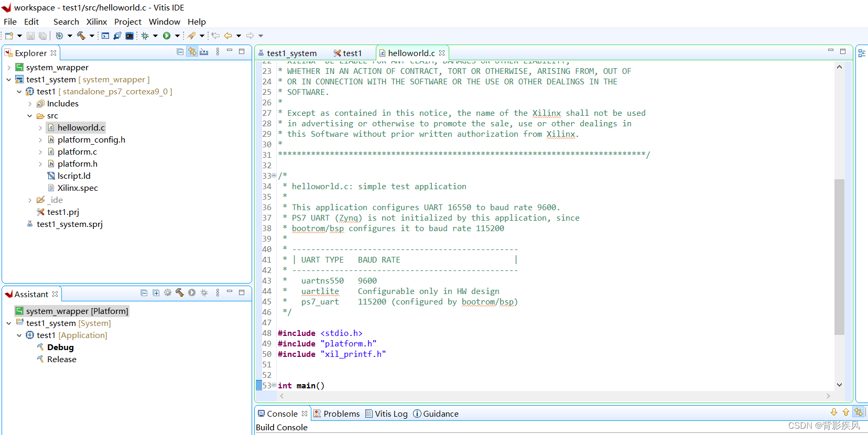The image size is (868, 435).
Task: Expand system_wrapper in Explorer tree
Action: (x=9, y=68)
